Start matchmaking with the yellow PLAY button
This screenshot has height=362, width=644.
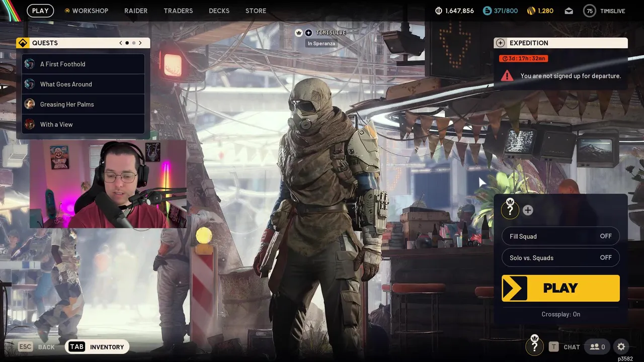click(x=560, y=288)
